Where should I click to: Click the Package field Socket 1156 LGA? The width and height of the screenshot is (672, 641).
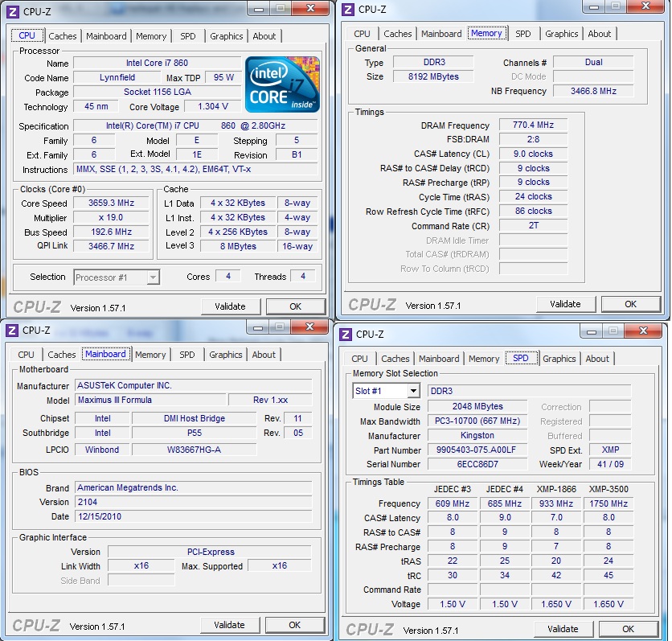tap(158, 92)
